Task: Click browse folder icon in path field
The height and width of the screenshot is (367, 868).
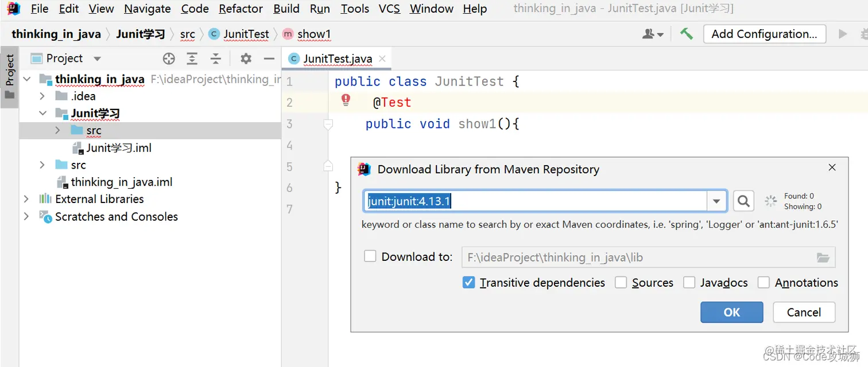Action: coord(823,258)
